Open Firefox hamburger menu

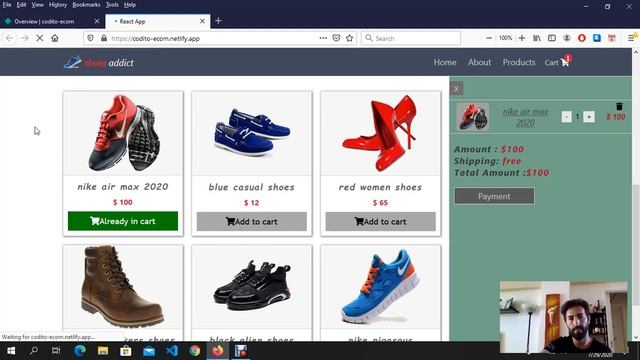click(x=631, y=38)
